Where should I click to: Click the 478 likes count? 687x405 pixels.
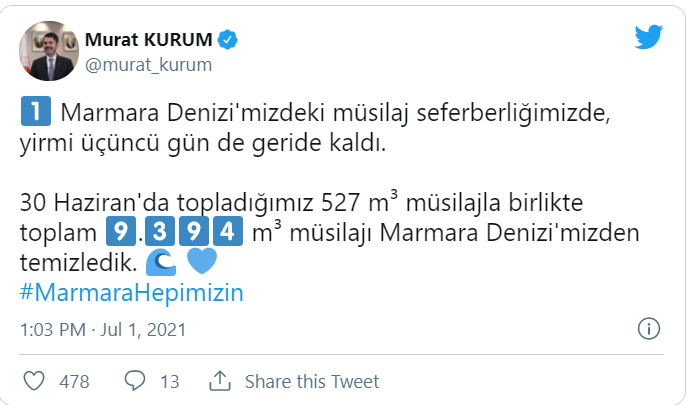click(74, 381)
